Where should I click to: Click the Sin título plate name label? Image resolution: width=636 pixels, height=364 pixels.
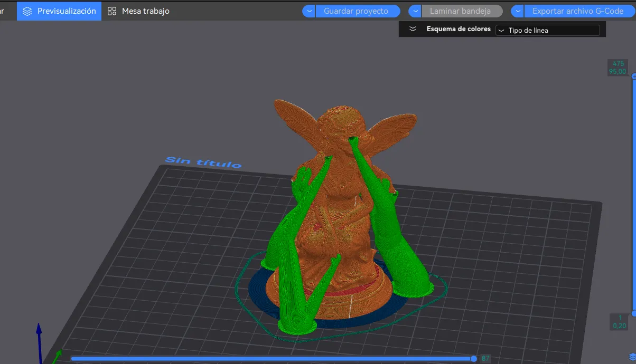203,162
